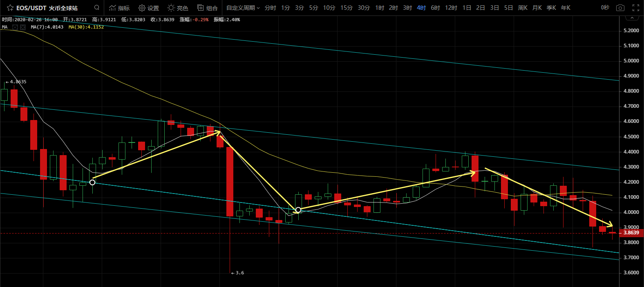
Task: Switch to the 30分 interval
Action: (364, 8)
